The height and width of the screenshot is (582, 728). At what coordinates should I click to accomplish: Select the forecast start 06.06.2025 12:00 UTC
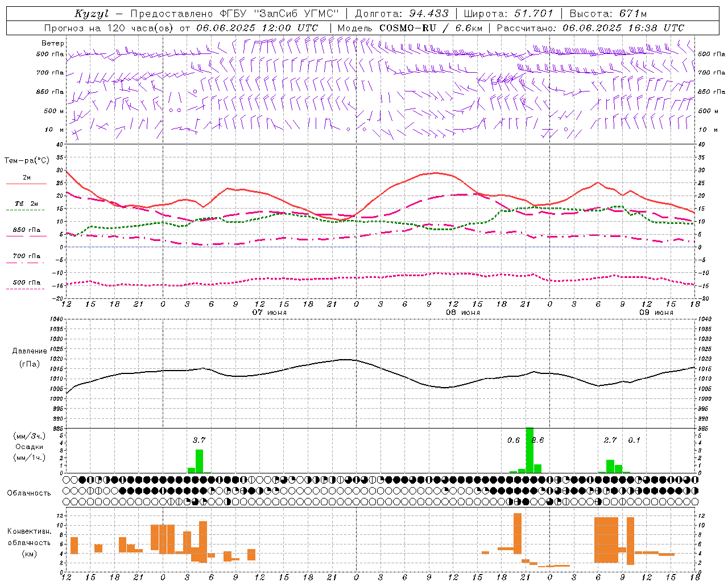point(257,28)
